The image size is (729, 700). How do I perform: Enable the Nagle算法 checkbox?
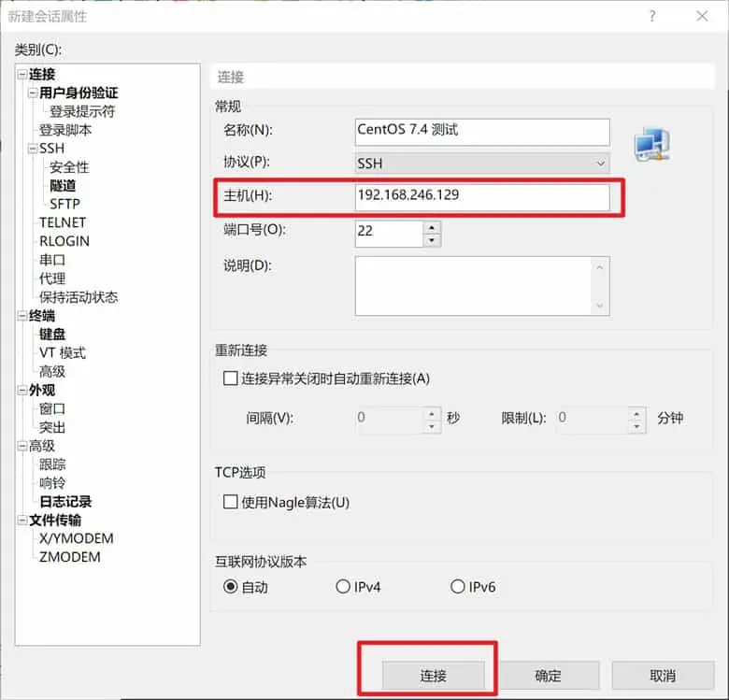coord(231,502)
